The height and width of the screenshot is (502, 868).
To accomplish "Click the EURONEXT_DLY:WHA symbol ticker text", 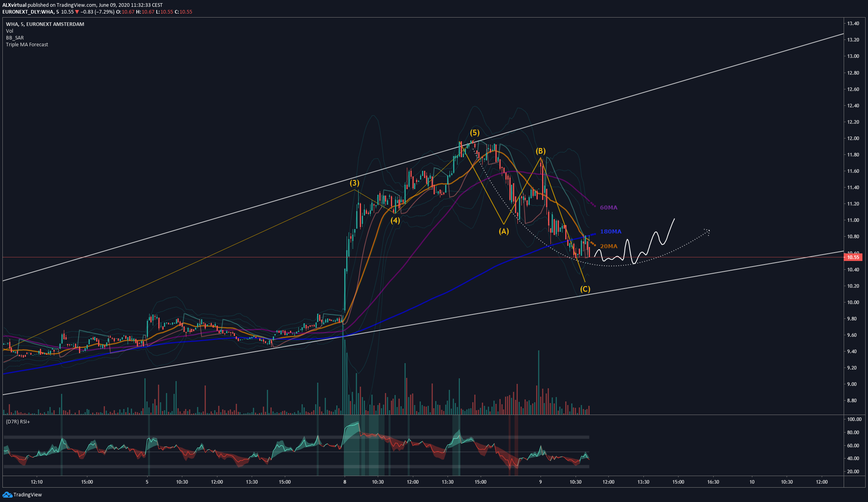I will (28, 12).
